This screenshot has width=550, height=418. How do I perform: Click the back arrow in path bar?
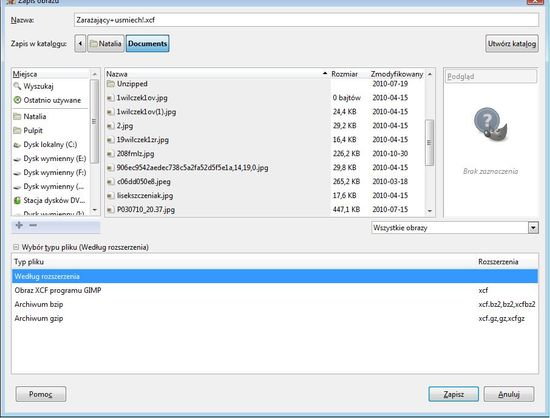(x=80, y=43)
